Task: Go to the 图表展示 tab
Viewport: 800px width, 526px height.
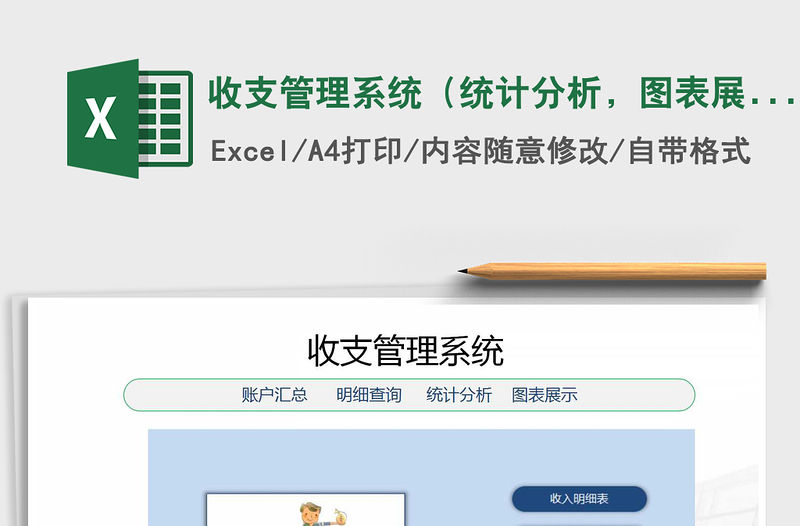Action: click(x=544, y=395)
